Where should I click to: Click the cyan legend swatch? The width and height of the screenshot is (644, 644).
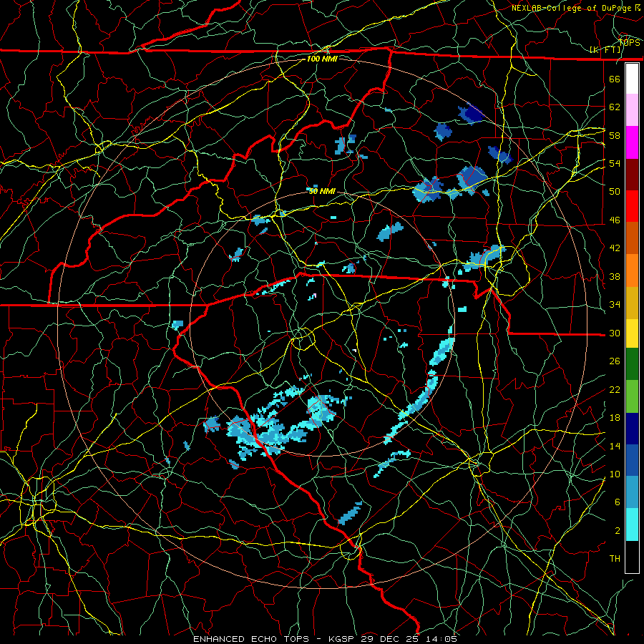point(632,525)
